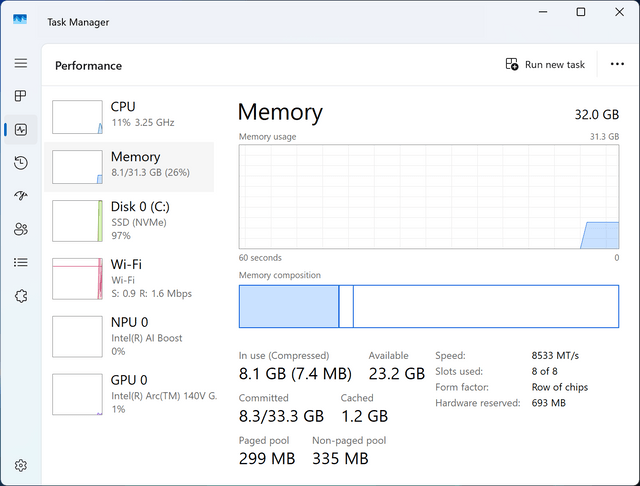Click the 8533 MT/s speed value
The width and height of the screenshot is (640, 486).
555,355
